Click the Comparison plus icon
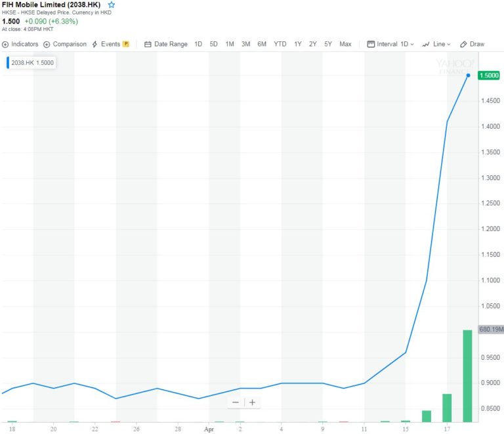 coord(47,44)
